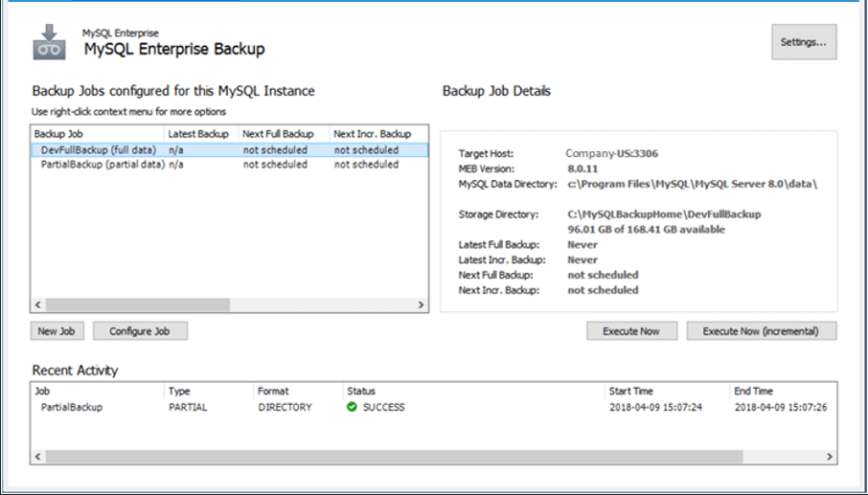The height and width of the screenshot is (495, 868).
Task: Click the Recent Activity horizontal scrollbar thumb
Action: [394, 457]
